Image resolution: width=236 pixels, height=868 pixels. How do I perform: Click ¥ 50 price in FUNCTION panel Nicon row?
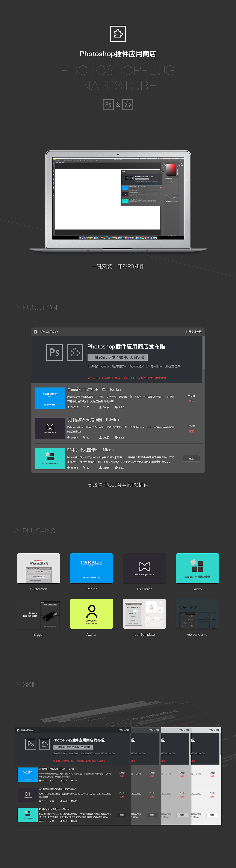tap(86, 468)
